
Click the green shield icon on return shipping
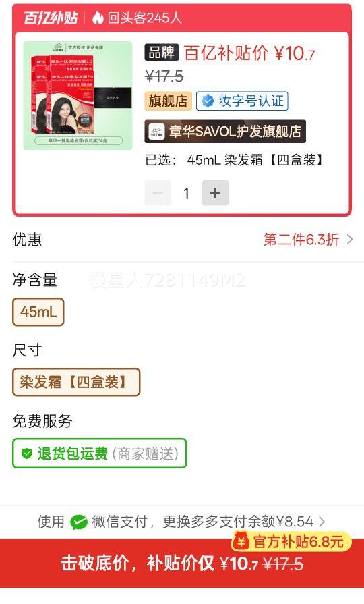[26, 454]
